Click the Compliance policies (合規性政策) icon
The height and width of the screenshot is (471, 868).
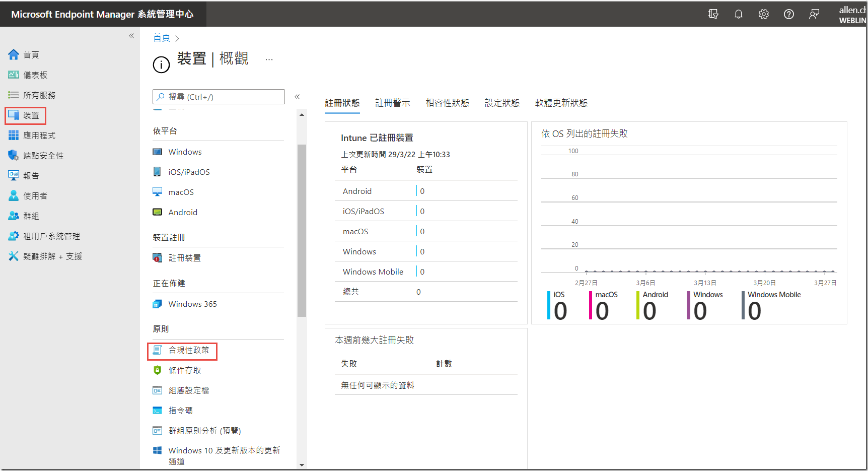click(x=158, y=350)
